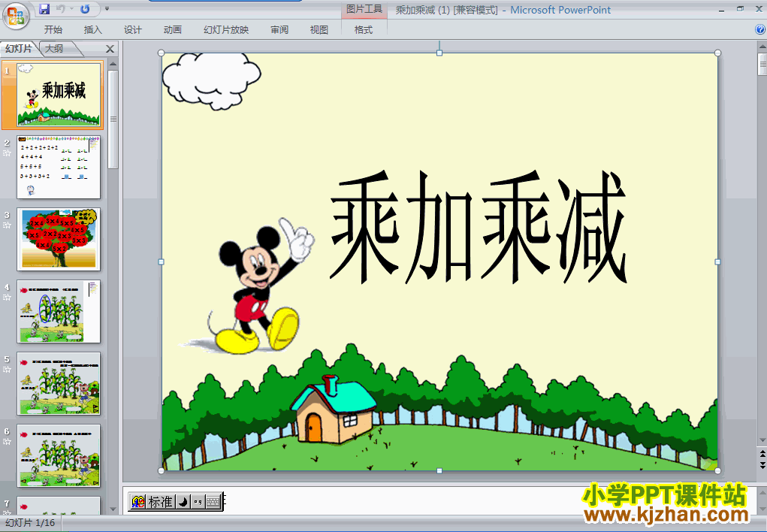Click the right-middle sizing handle of picture
767x532 pixels.
(717, 261)
